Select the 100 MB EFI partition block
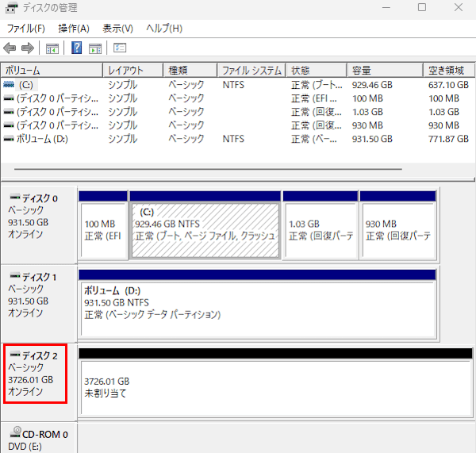476x453 pixels. [103, 230]
